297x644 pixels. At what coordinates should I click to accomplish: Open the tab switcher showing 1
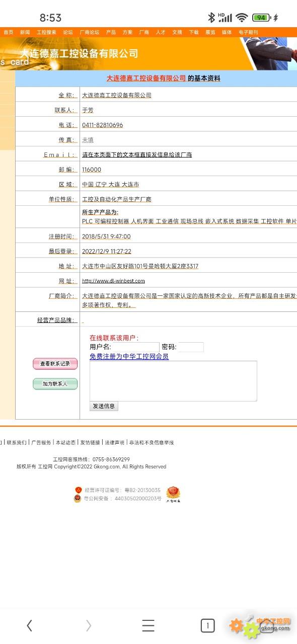pos(207,625)
